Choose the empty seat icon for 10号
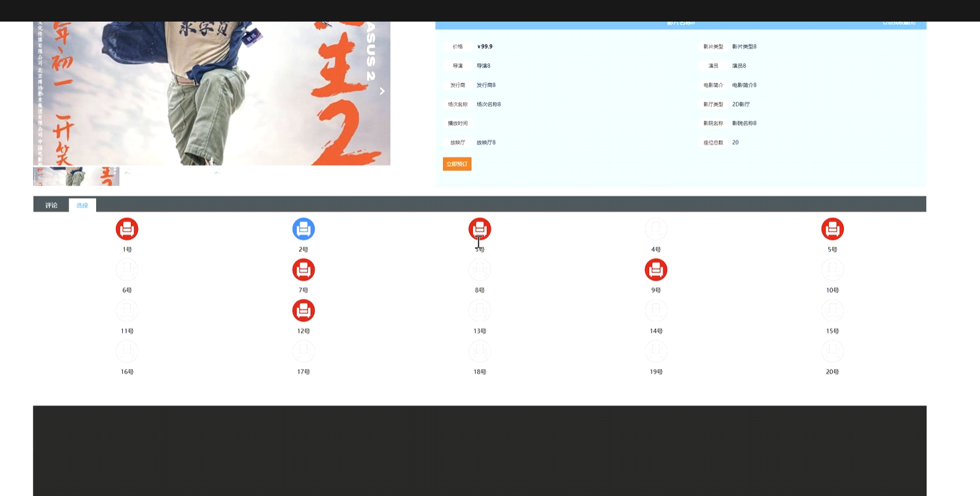Image resolution: width=980 pixels, height=496 pixels. click(x=833, y=270)
